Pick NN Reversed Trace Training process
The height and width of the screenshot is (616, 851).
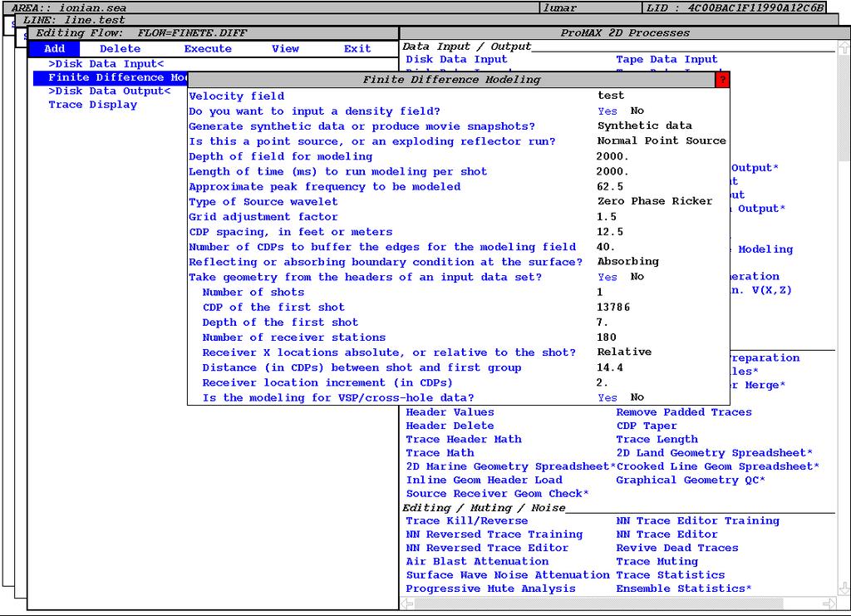click(494, 534)
